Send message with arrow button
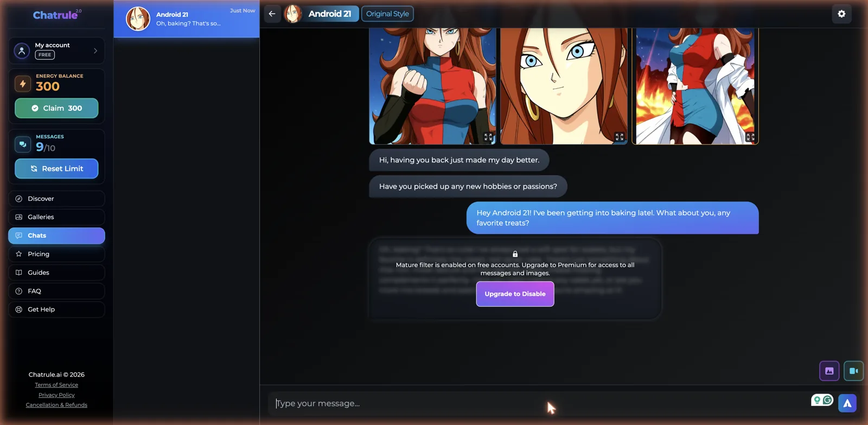 (847, 403)
